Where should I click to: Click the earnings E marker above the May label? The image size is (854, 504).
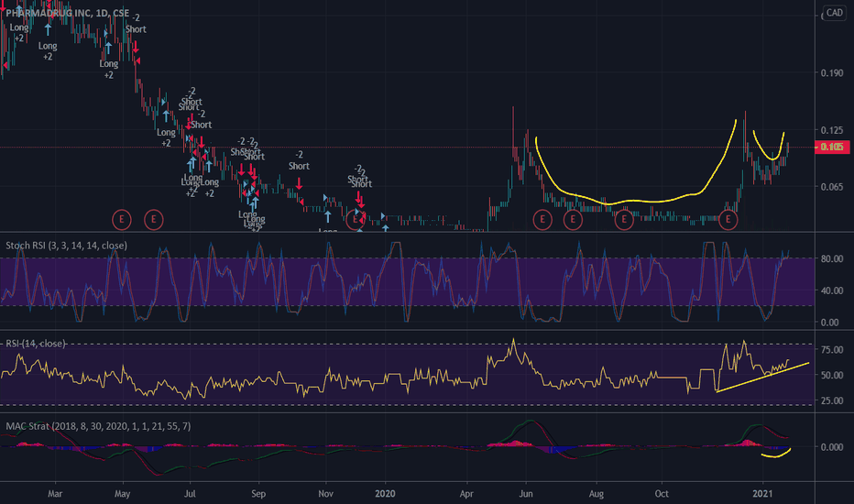(x=122, y=220)
